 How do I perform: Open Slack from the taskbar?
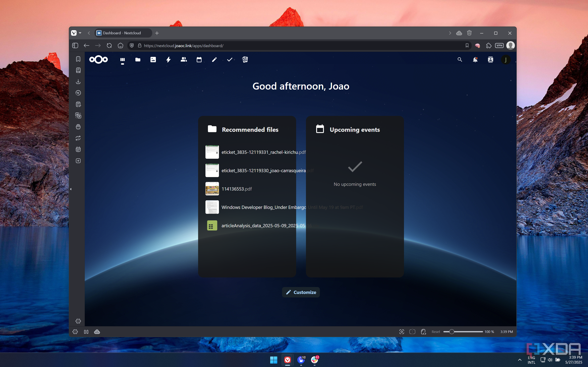315,360
